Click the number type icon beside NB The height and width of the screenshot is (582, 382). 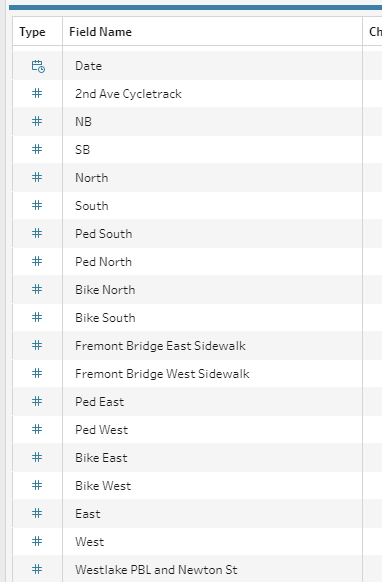[37, 121]
